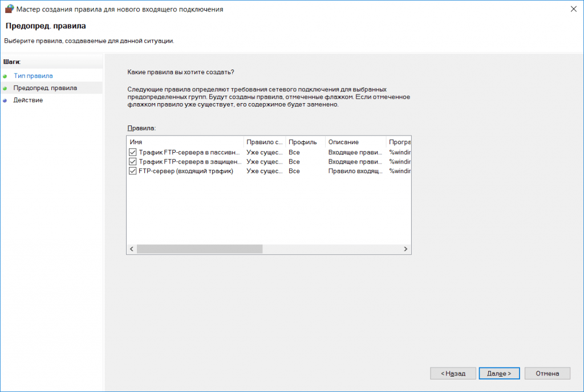Uncheck the FTP secure traffic rule checkbox

132,162
